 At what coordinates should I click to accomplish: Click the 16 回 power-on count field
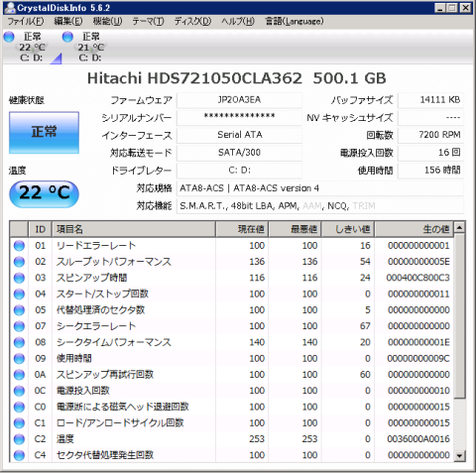tap(430, 153)
